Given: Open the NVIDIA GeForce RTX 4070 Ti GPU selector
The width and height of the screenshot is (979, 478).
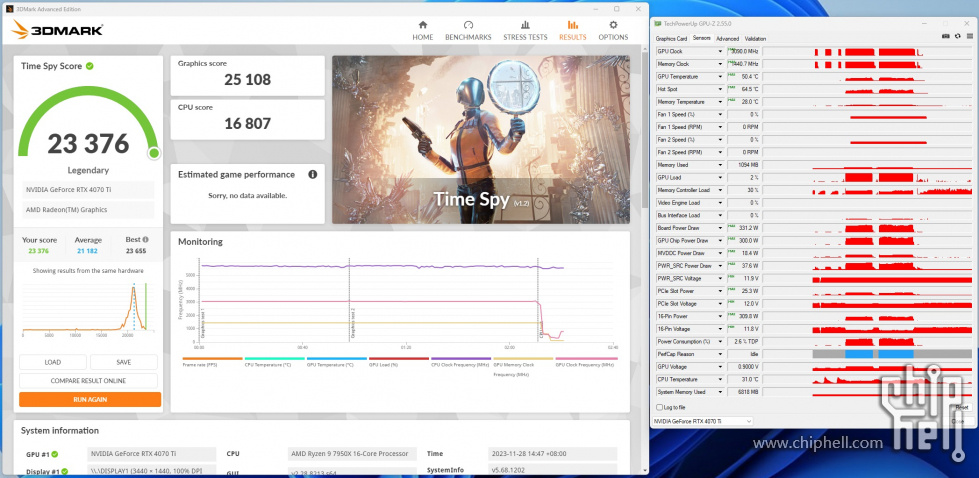Looking at the screenshot, I should [702, 421].
